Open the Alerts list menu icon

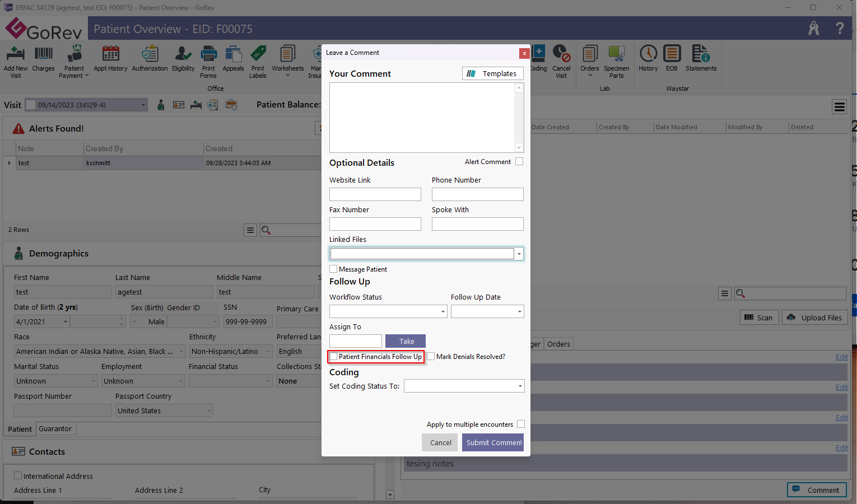tap(250, 230)
